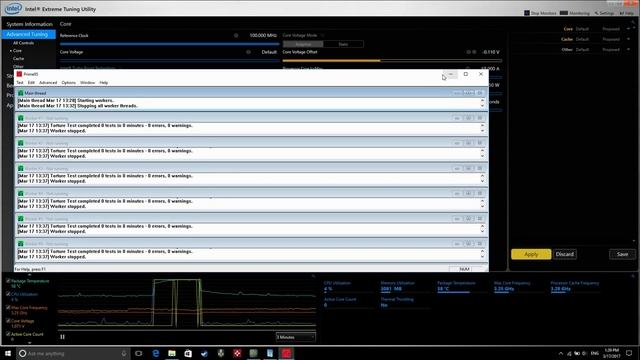Toggle Core Voltage graph checkbox
Image resolution: width=640 pixels, height=360 pixels.
click(8, 320)
